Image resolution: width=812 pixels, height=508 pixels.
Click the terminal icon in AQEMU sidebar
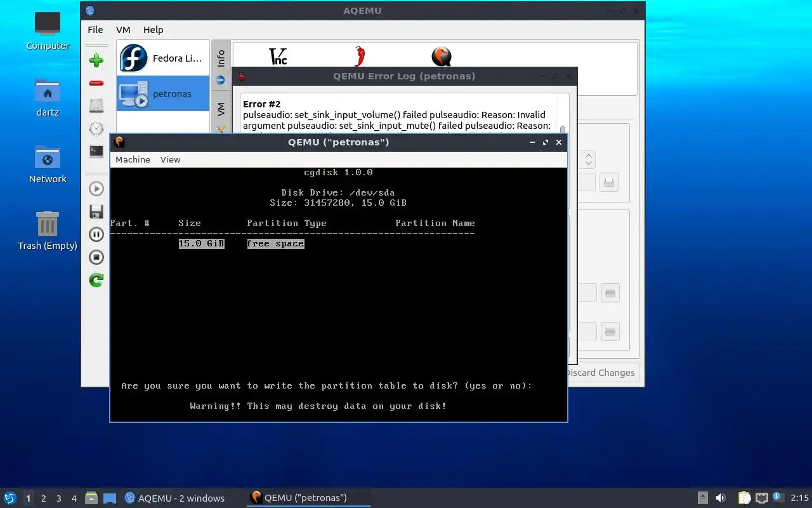96,151
